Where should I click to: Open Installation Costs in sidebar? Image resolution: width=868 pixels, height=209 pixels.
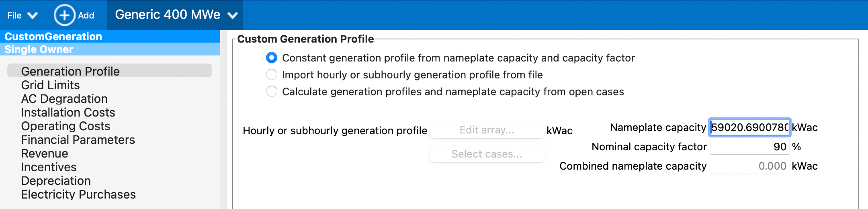coord(68,113)
